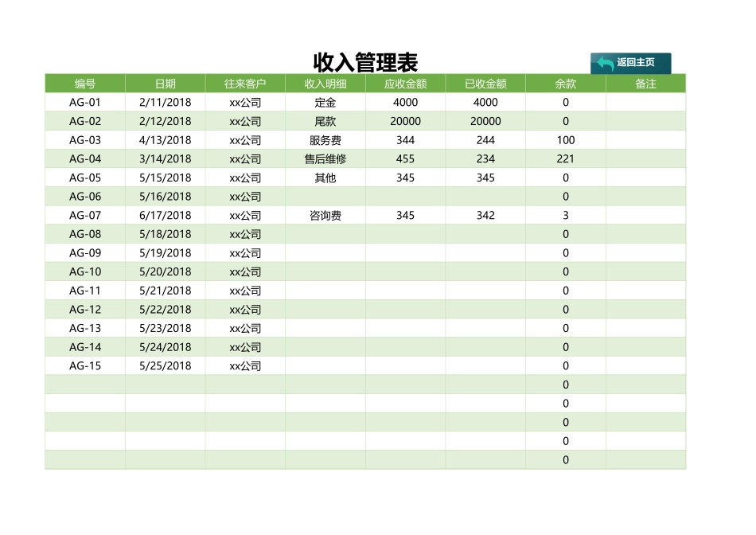The image size is (756, 535).
Task: Click receivable amount 344
Action: [x=406, y=140]
